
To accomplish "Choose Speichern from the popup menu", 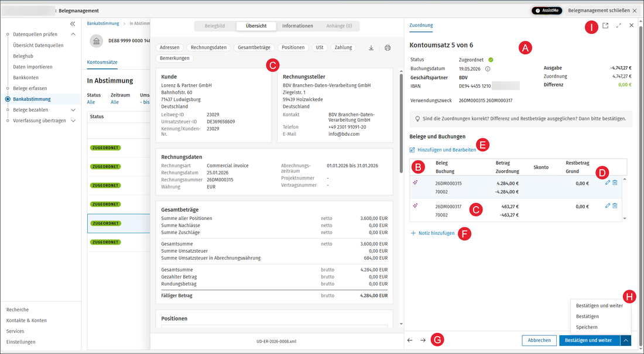I will pyautogui.click(x=587, y=327).
